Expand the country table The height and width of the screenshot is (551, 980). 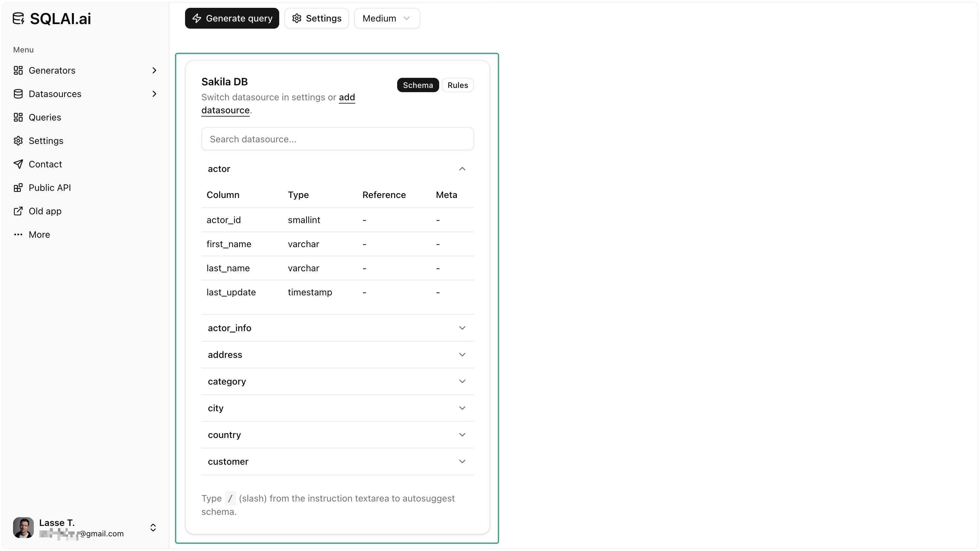[462, 435]
